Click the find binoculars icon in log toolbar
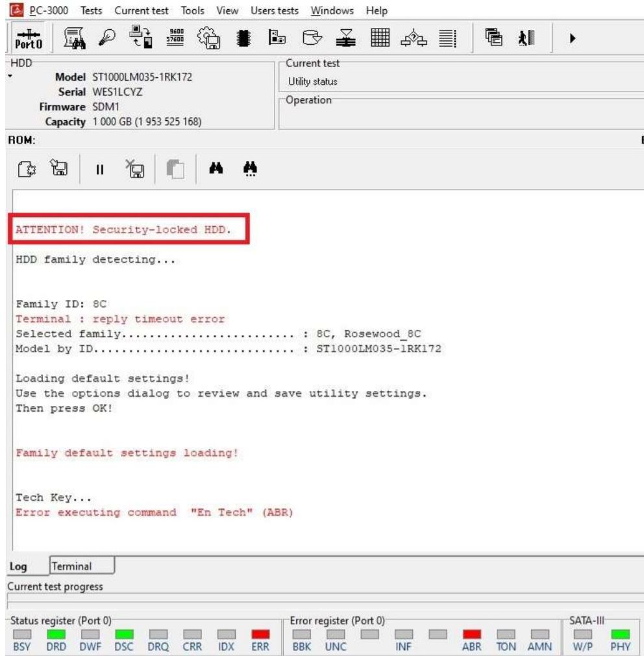The height and width of the screenshot is (656, 644). (216, 168)
